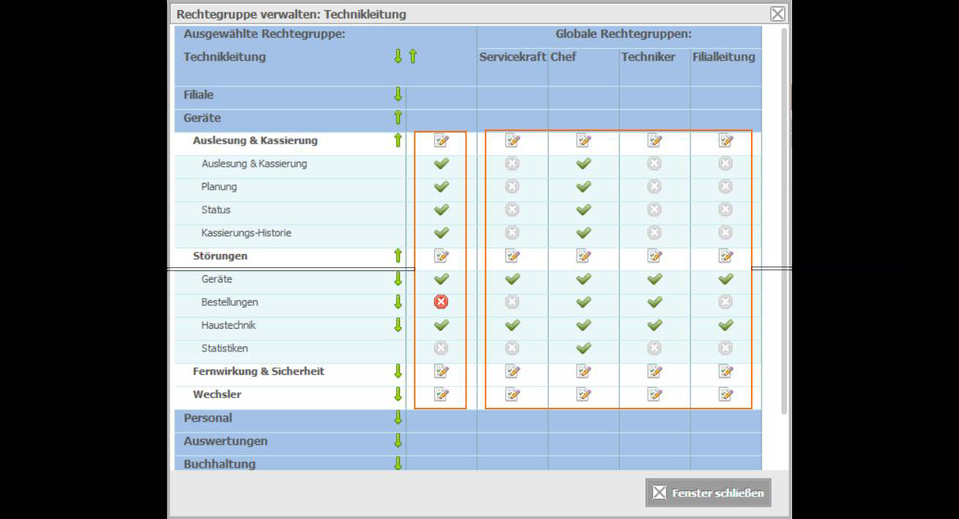Collapse the Geräte section arrow

click(398, 117)
